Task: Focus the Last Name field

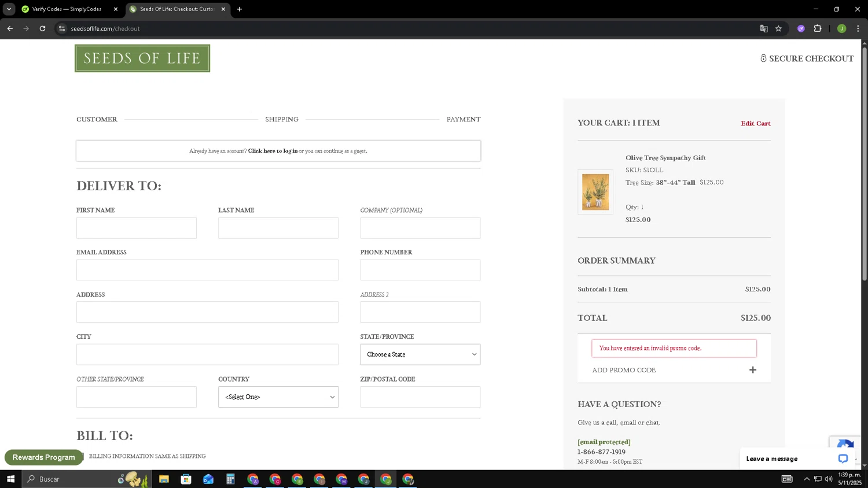Action: point(278,228)
